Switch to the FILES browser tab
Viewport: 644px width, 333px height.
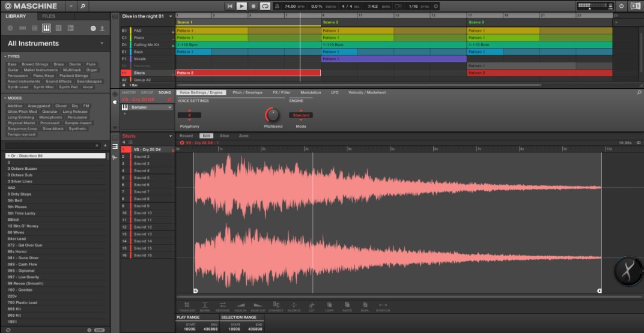coord(49,16)
